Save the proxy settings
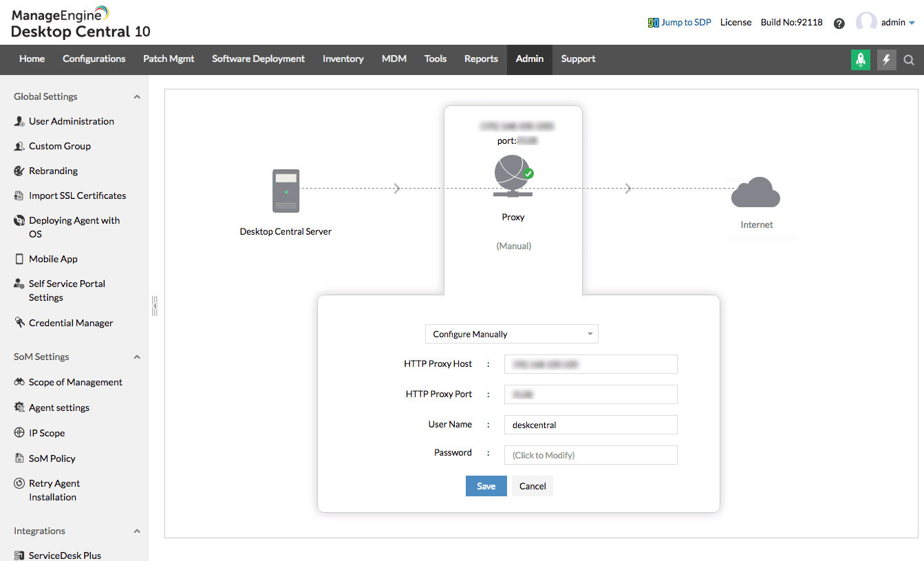This screenshot has width=924, height=561. [x=486, y=486]
